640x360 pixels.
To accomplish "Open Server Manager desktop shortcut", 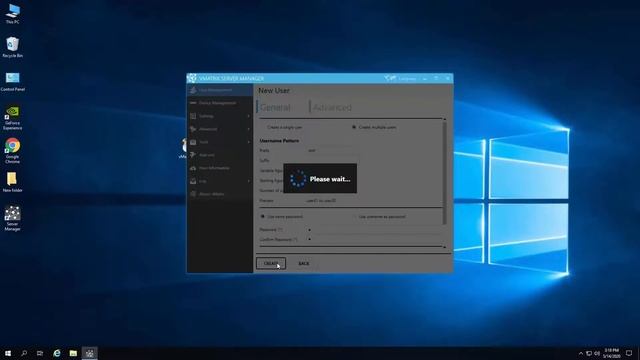I will [13, 218].
